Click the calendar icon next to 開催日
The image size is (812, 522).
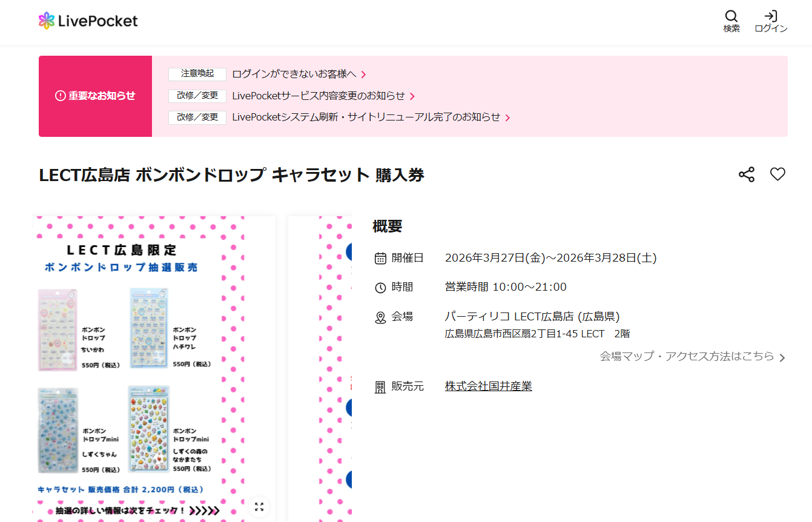[x=380, y=257]
